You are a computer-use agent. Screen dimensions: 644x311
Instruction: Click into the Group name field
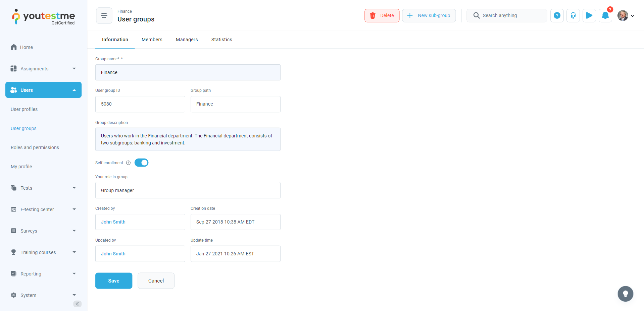click(x=188, y=72)
